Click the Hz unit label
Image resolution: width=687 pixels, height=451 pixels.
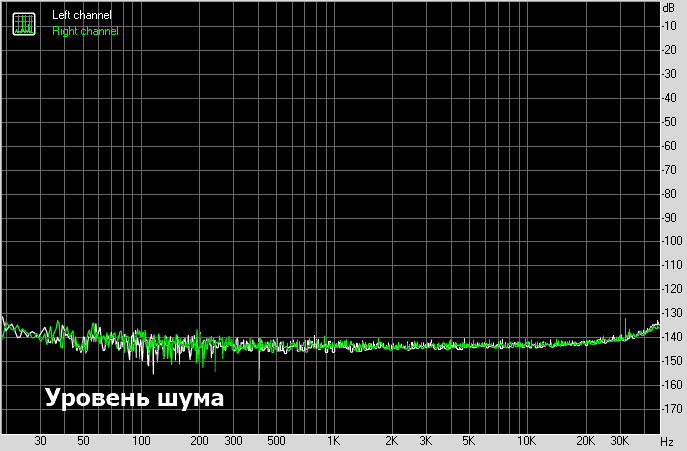pyautogui.click(x=667, y=441)
